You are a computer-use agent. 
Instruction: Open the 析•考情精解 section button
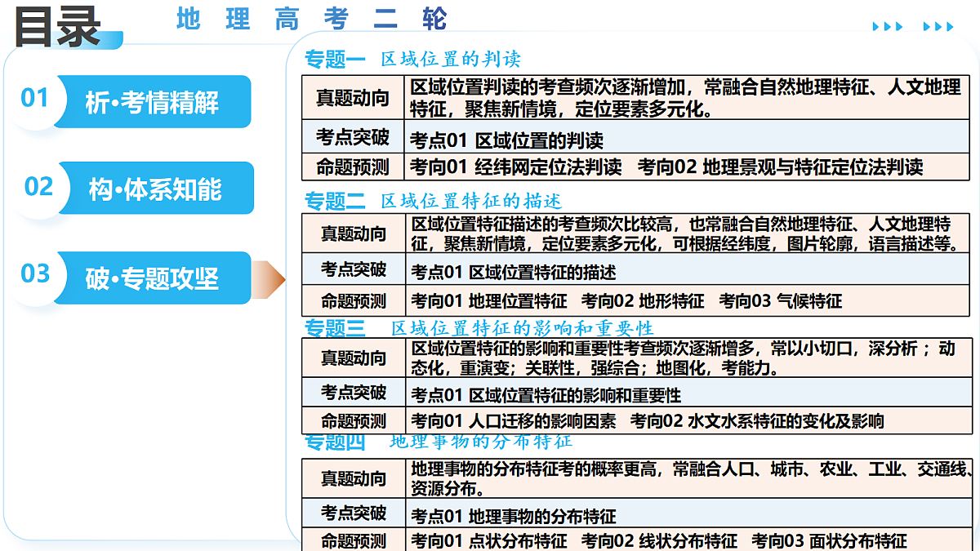click(153, 102)
